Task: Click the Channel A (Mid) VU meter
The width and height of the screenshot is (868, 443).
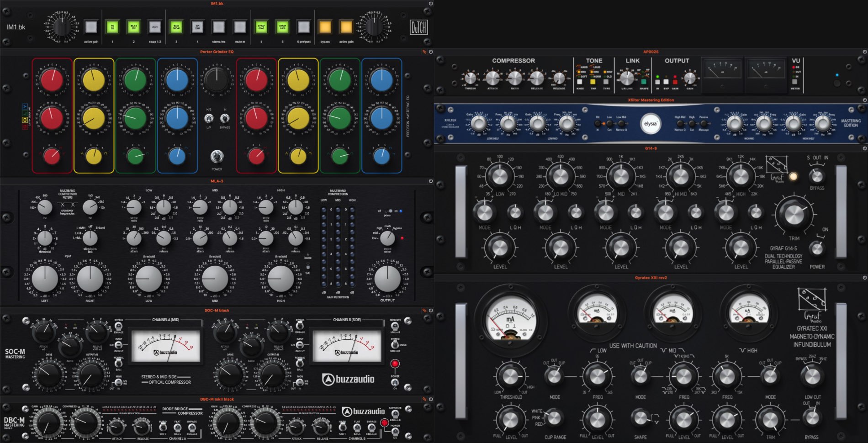Action: tap(165, 346)
